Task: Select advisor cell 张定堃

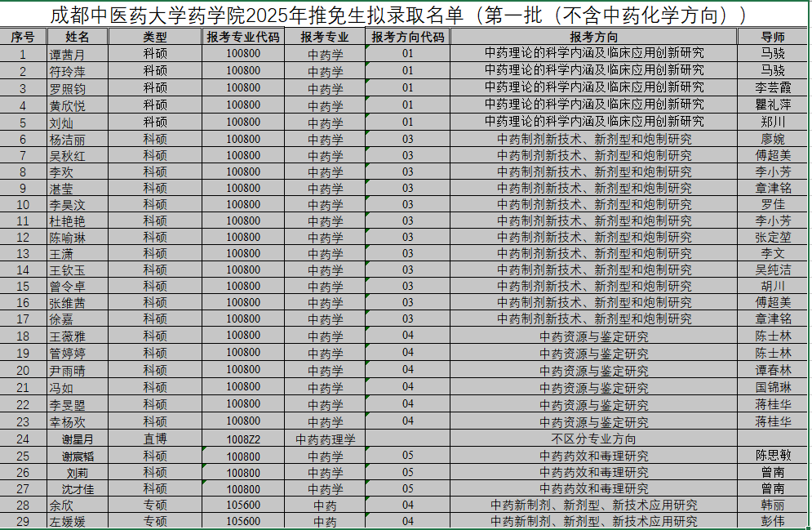Action: tap(773, 237)
